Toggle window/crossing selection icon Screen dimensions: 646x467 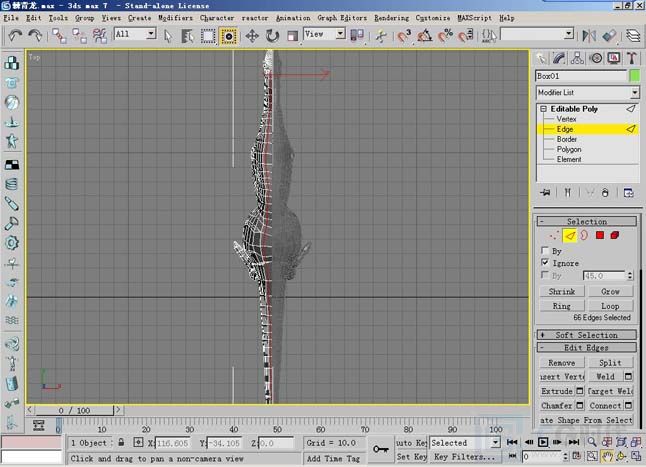pos(228,36)
